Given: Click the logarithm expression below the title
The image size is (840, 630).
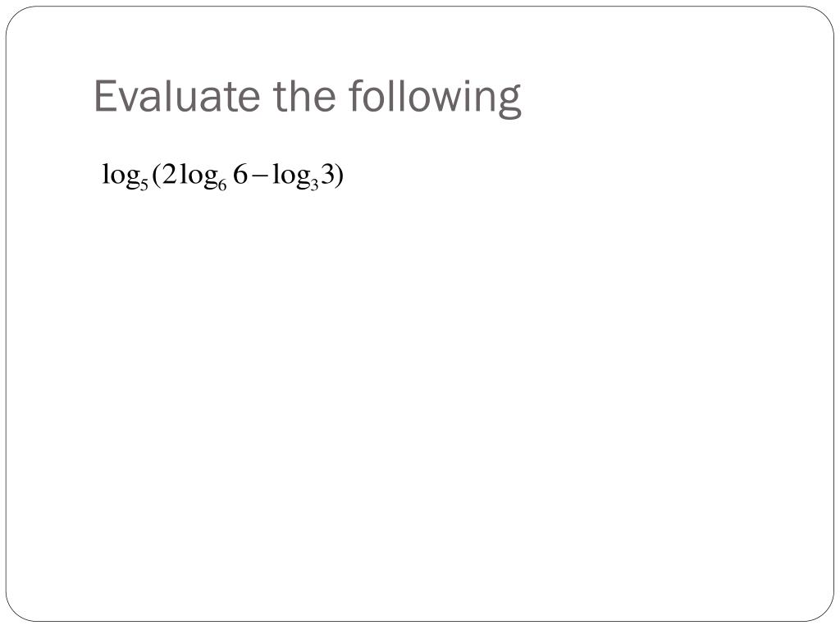Looking at the screenshot, I should [x=223, y=176].
